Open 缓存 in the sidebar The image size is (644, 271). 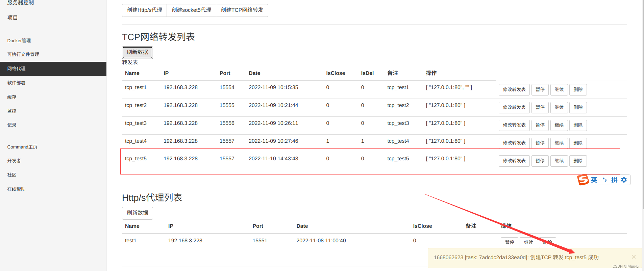click(x=12, y=97)
